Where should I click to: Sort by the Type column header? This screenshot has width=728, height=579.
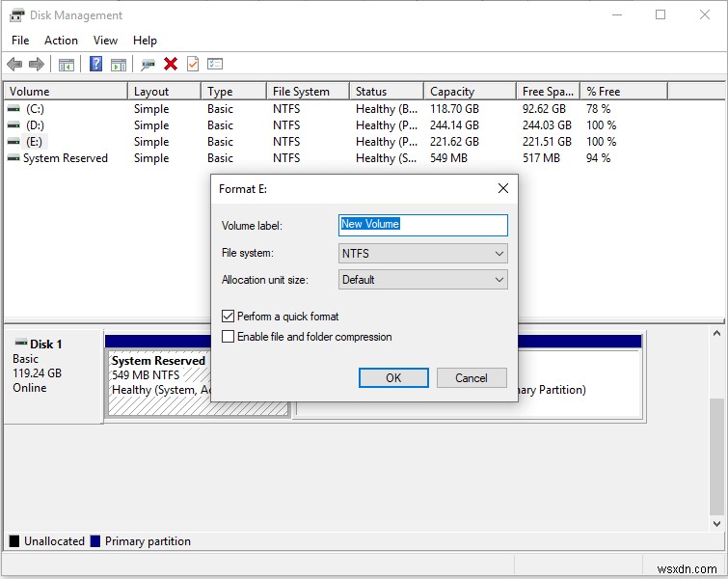click(234, 91)
